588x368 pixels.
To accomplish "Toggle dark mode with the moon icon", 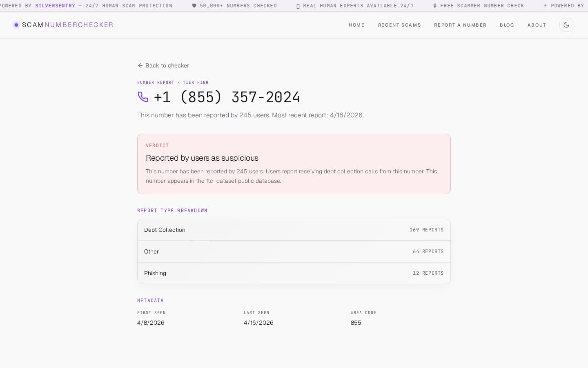I will point(566,25).
